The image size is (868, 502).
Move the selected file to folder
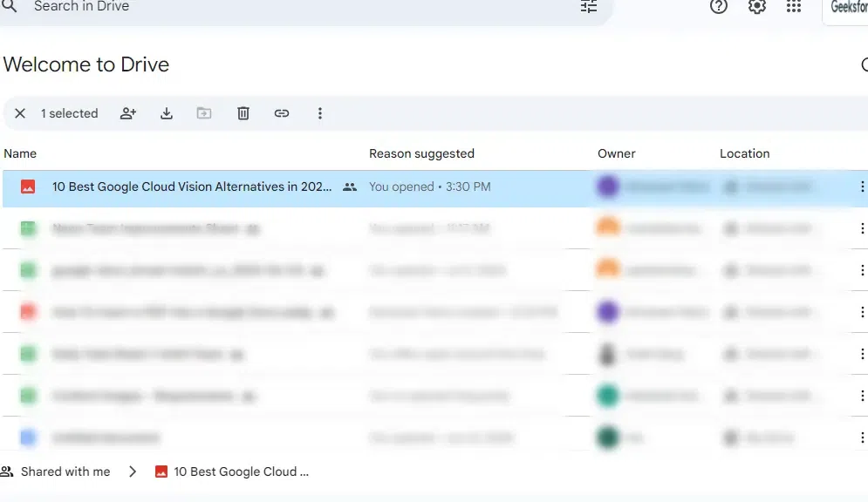pyautogui.click(x=204, y=113)
